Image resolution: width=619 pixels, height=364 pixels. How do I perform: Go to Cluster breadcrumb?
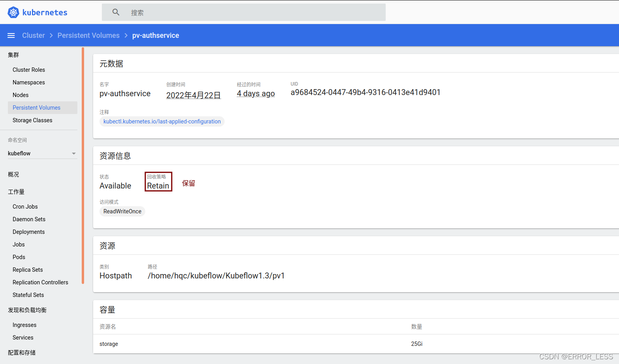34,35
